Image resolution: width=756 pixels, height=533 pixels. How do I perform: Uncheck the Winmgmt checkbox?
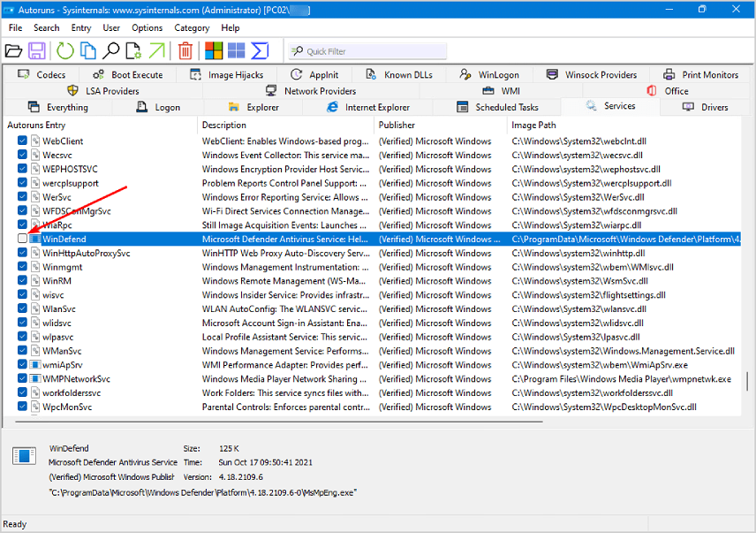pos(22,266)
